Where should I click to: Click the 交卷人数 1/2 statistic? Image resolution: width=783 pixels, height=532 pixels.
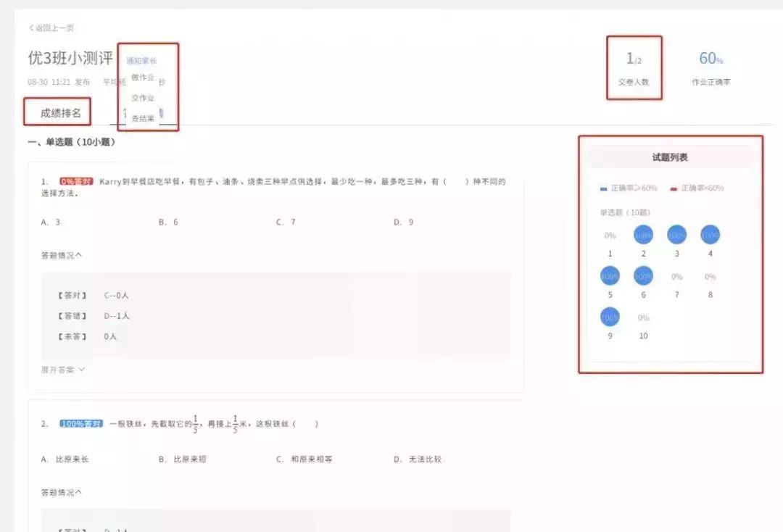pyautogui.click(x=634, y=67)
